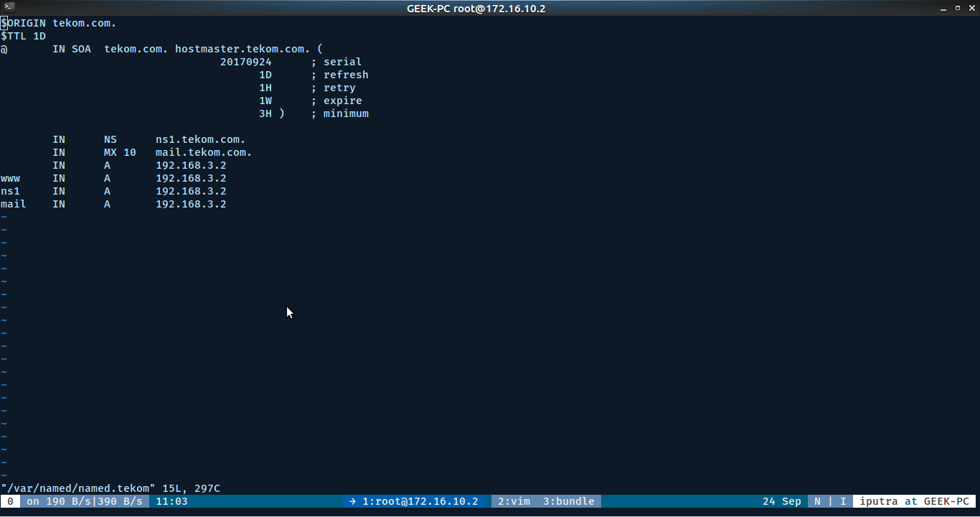Click the ; serial comment
Image resolution: width=980 pixels, height=517 pixels.
point(336,62)
